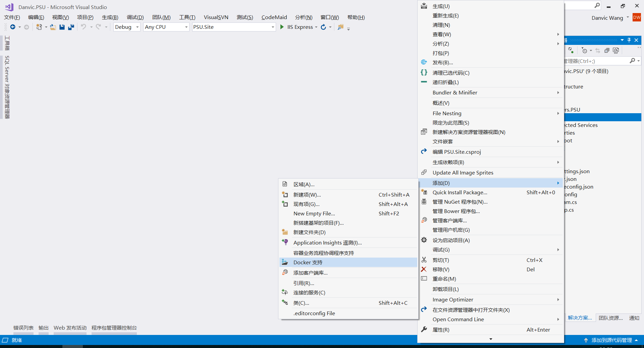Click the Visual Studio logo icon
This screenshot has height=348, width=644.
pyautogui.click(x=9, y=7)
